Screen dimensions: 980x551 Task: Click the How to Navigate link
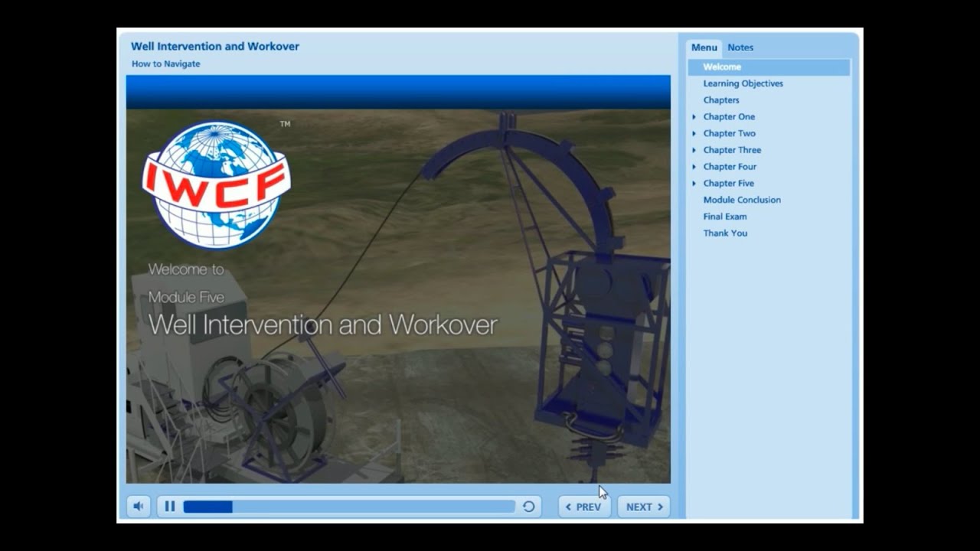(x=165, y=64)
